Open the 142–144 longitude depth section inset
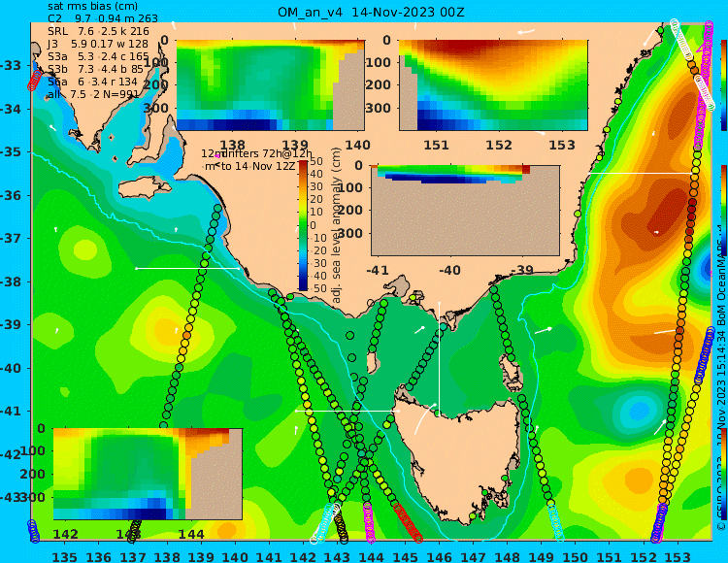 pos(148,474)
